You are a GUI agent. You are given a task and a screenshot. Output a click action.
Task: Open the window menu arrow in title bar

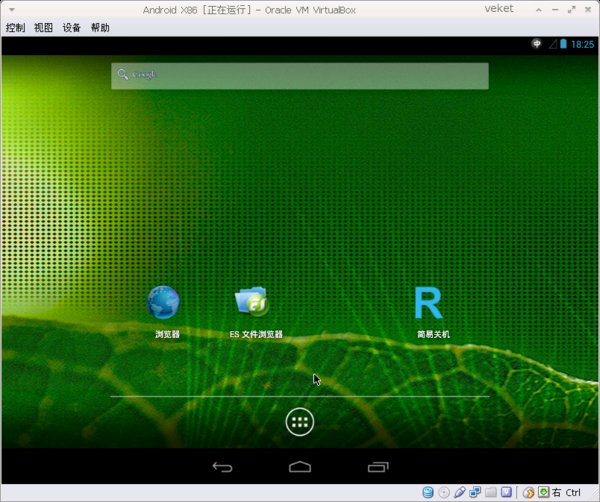point(12,10)
